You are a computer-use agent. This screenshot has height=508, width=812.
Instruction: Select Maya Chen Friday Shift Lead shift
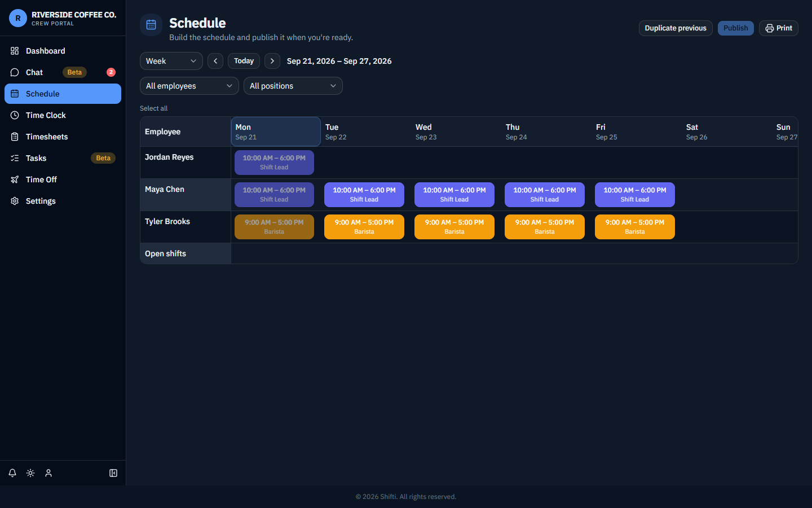635,195
